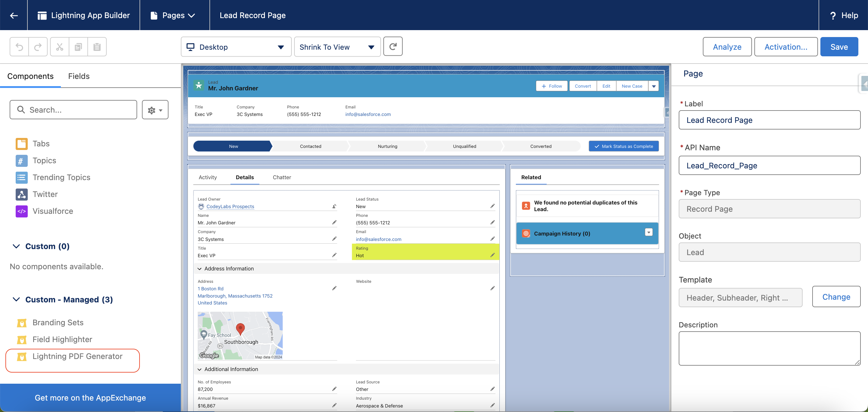Viewport: 868px width, 412px height.
Task: Open the record actions overflow dropdown arrow
Action: [x=654, y=86]
